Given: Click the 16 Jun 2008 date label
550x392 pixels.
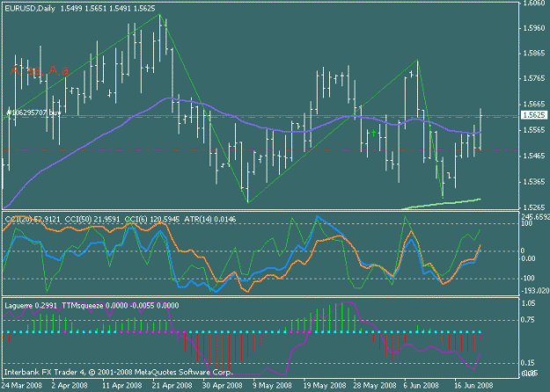Looking at the screenshot, I should pos(474,386).
